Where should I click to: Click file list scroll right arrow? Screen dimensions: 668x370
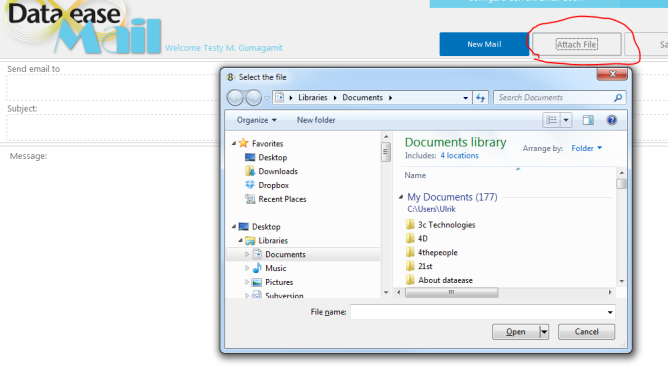[610, 293]
